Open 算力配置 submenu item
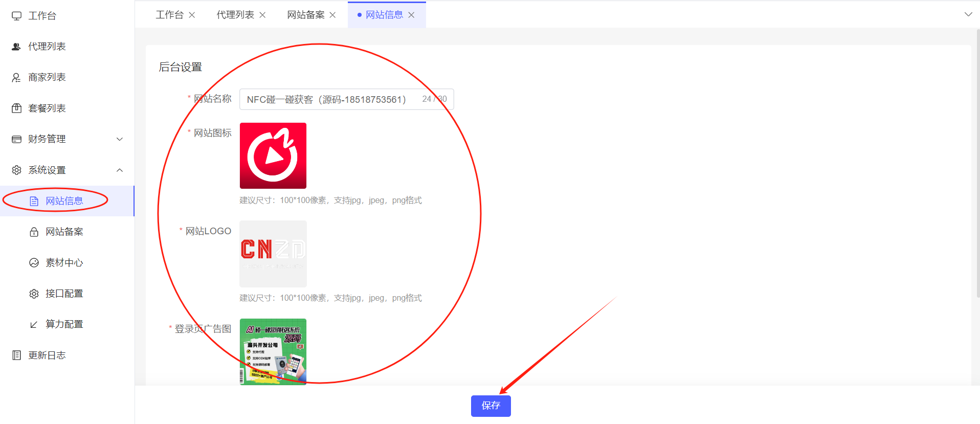This screenshot has width=980, height=424. pyautogui.click(x=67, y=324)
